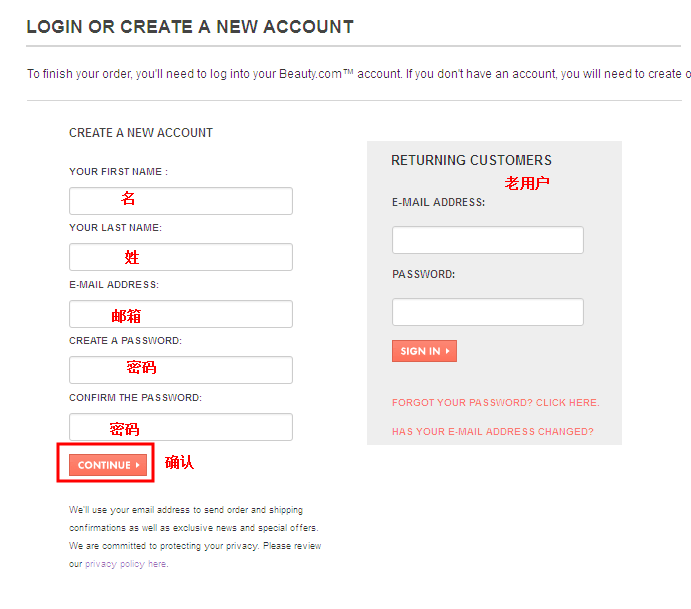The width and height of the screenshot is (691, 609).
Task: Focus the last name text box
Action: tap(180, 257)
